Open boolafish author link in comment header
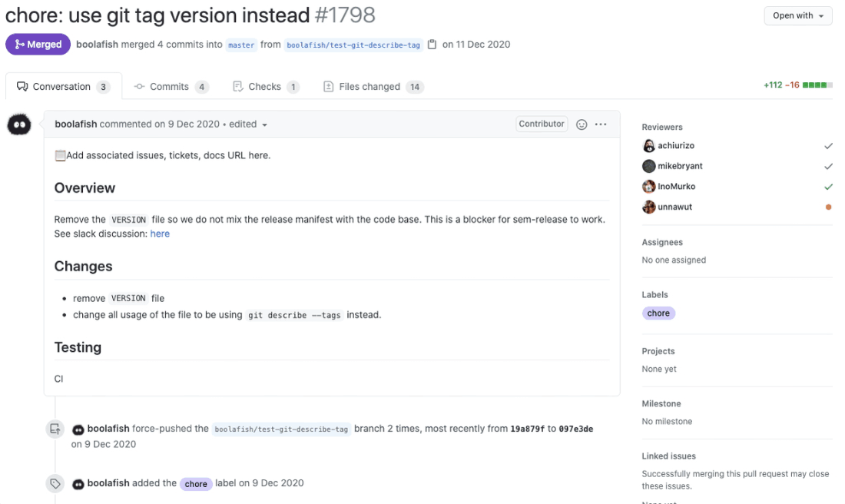845x504 pixels. 76,124
